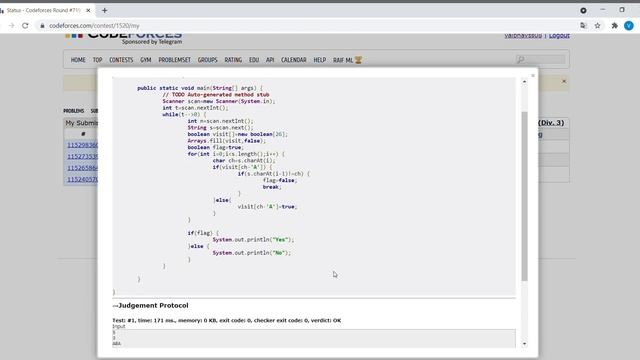
Task: Open the GYM menu item
Action: [x=146, y=60]
